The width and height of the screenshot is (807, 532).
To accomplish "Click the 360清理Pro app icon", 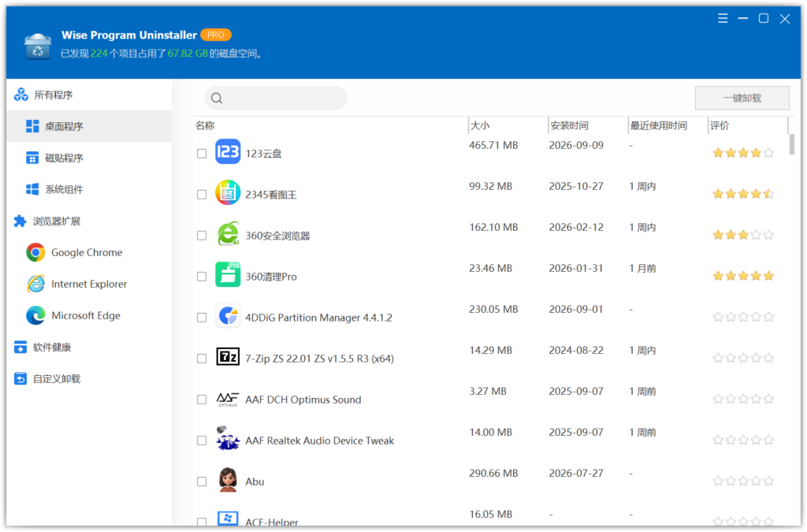I will point(228,274).
